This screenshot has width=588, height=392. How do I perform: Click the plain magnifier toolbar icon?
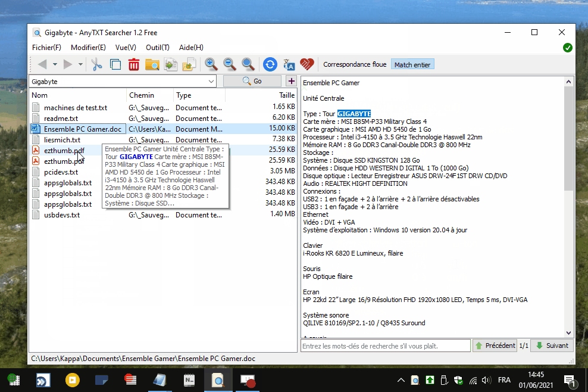pos(248,64)
